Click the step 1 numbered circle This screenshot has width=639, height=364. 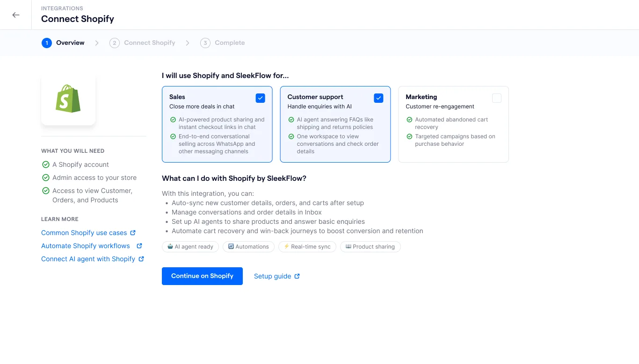[x=46, y=43]
